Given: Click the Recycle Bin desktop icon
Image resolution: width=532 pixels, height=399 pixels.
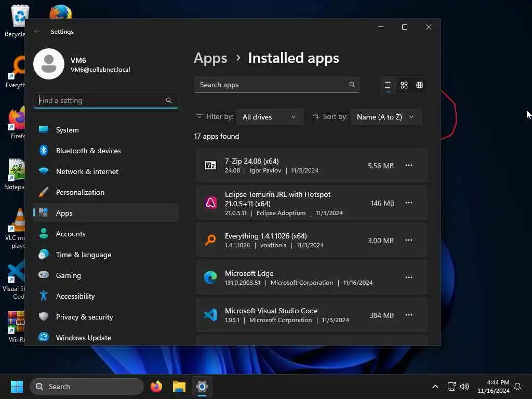Looking at the screenshot, I should coord(15,21).
